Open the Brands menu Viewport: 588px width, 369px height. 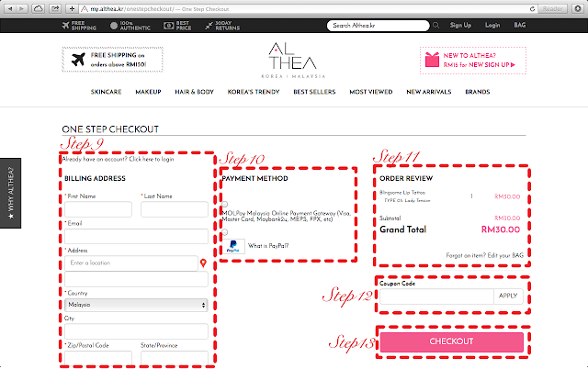(478, 92)
